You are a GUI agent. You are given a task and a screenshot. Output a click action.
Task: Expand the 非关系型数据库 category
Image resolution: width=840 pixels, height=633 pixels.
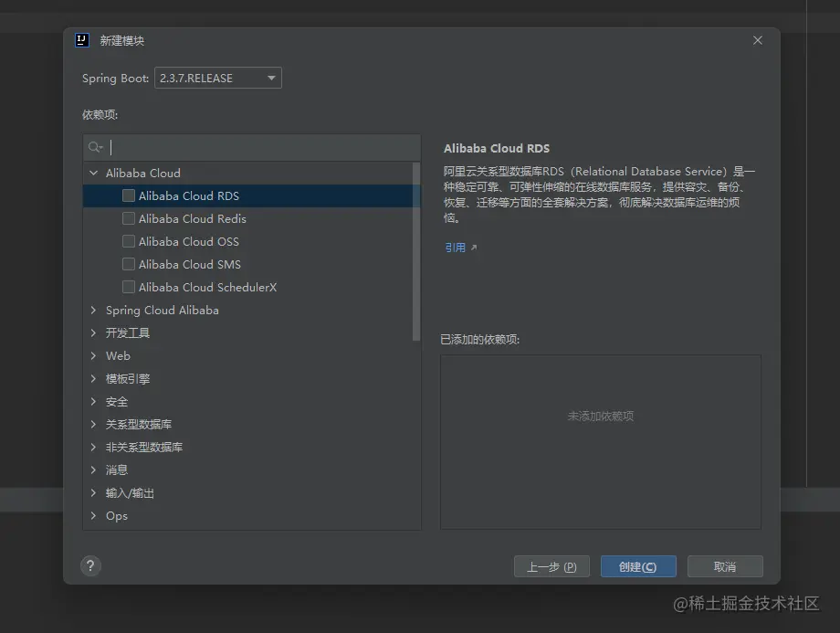(x=94, y=447)
